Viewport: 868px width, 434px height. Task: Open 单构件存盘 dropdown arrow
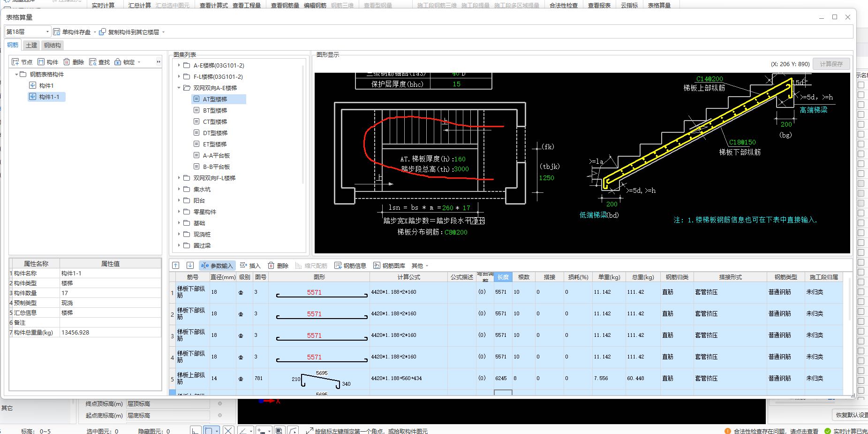[95, 32]
